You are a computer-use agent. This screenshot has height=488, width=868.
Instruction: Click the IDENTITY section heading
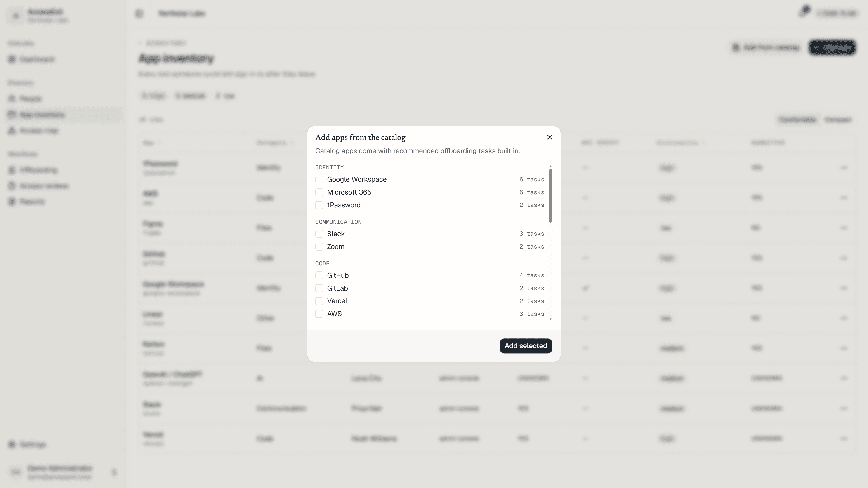pos(329,167)
